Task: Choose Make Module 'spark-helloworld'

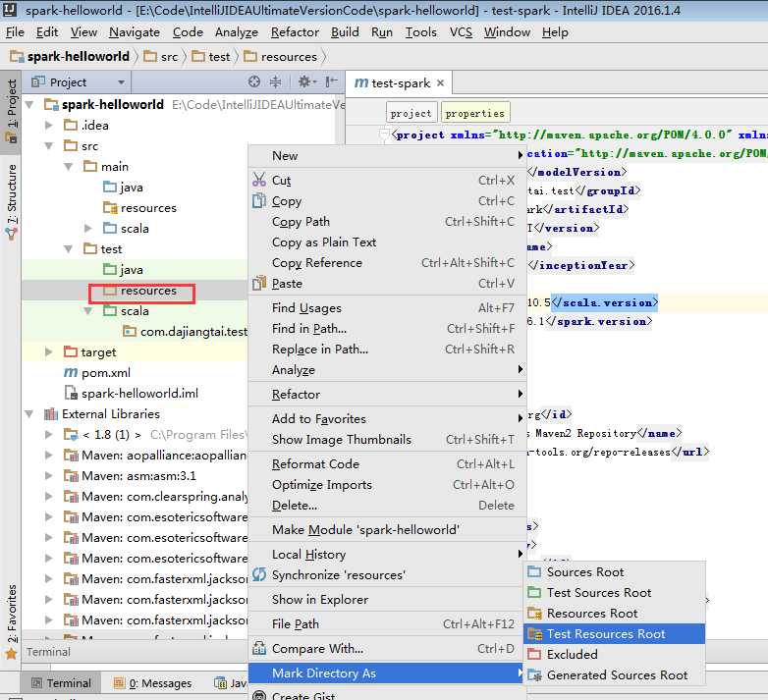Action: (387, 529)
